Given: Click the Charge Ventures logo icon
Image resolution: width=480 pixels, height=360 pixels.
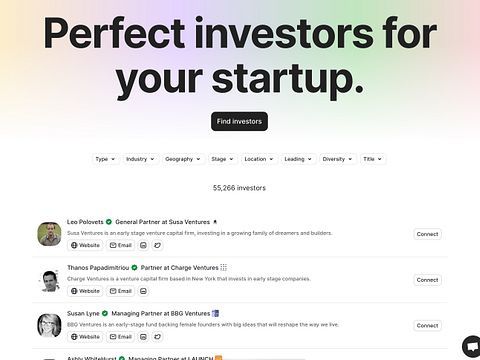Looking at the screenshot, I should (224, 267).
